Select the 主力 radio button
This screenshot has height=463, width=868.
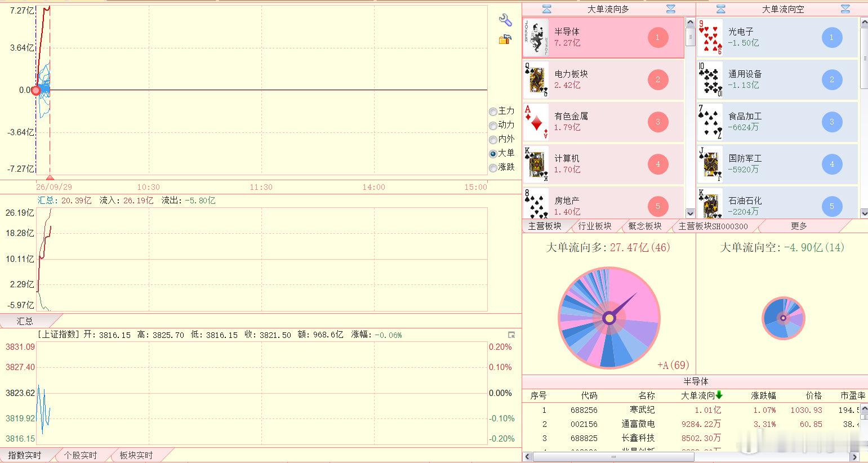pos(493,112)
